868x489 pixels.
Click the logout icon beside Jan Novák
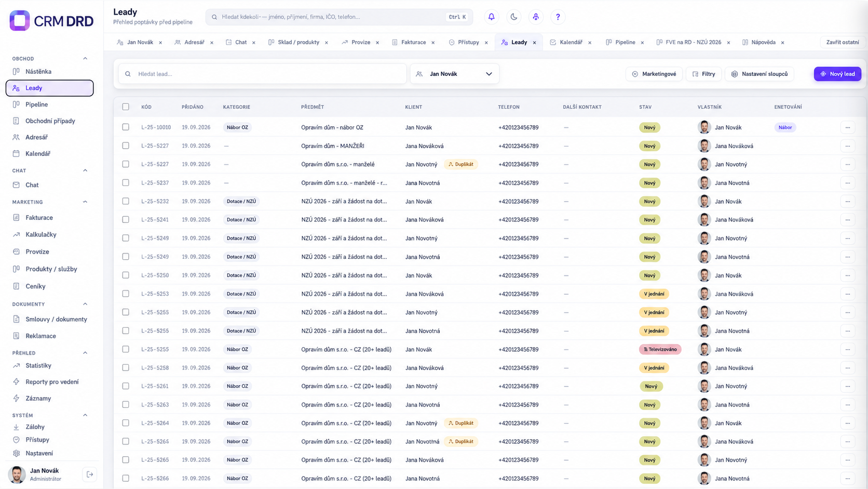(x=90, y=474)
